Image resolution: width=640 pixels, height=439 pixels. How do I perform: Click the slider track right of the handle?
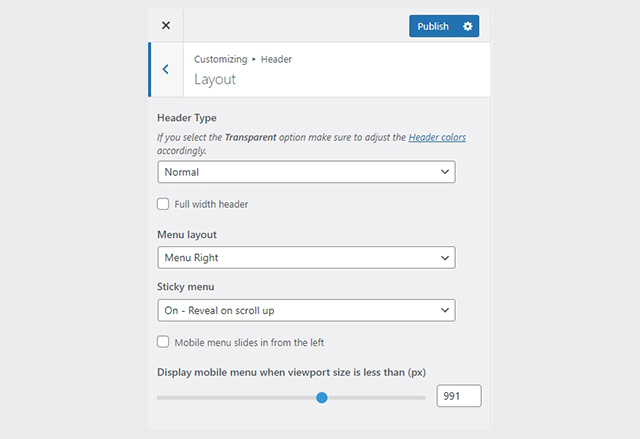coord(376,397)
